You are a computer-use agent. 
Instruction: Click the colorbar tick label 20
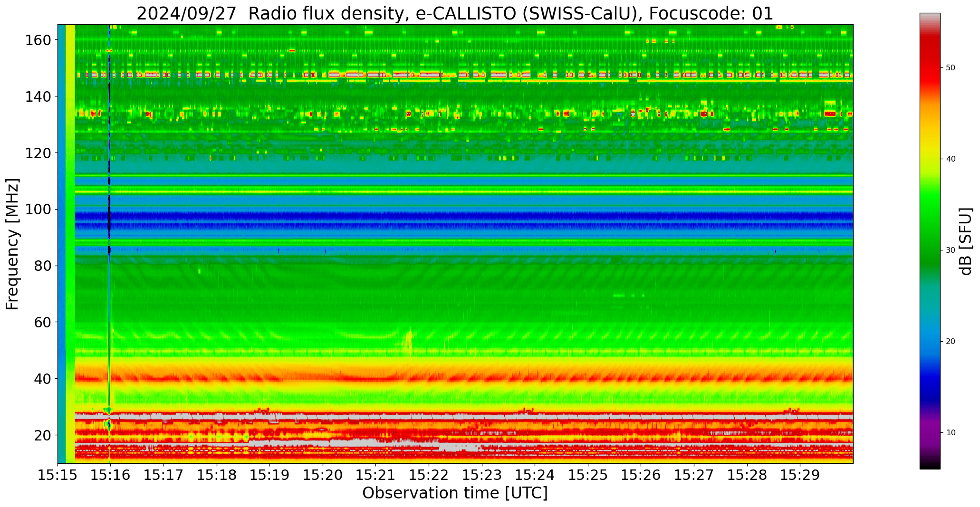pyautogui.click(x=951, y=342)
